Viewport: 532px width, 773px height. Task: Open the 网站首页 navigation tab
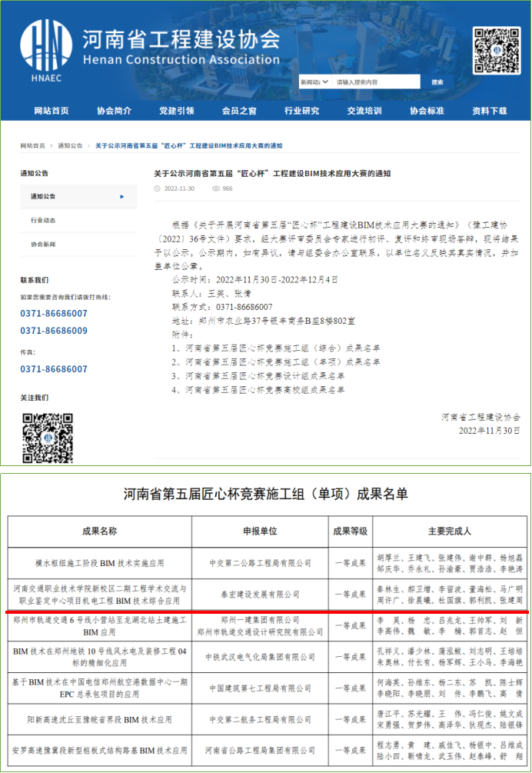pos(52,111)
